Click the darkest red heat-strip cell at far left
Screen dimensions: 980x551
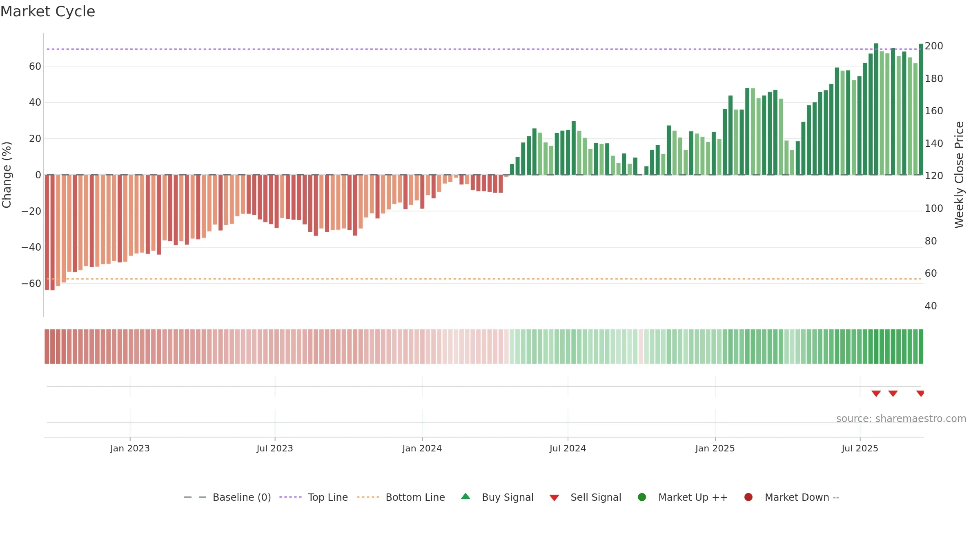[x=47, y=347]
